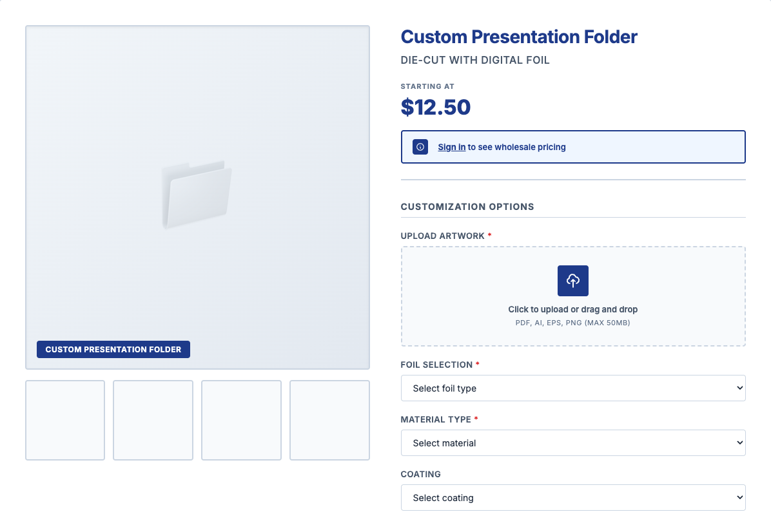Screen dimensions: 771x532
Task: Select the last product thumbnail
Action: pyautogui.click(x=329, y=420)
